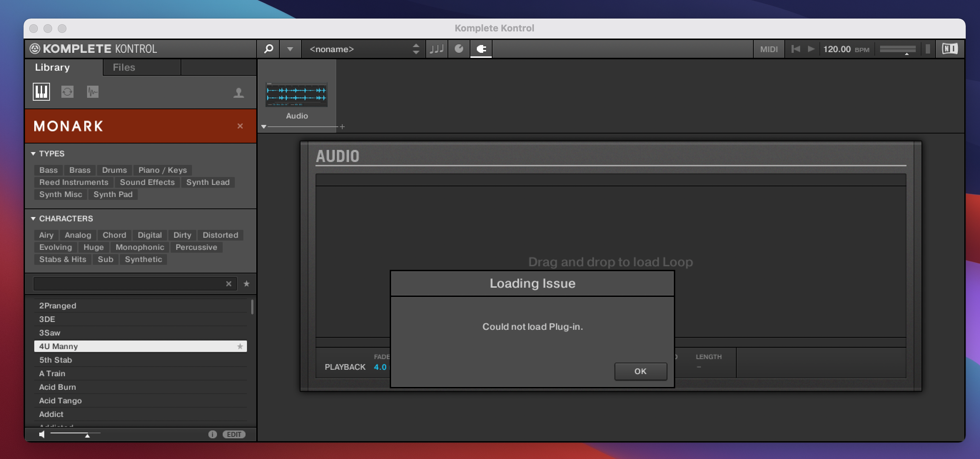980x459 pixels.
Task: Click the magnifier search icon in header
Action: pos(269,49)
